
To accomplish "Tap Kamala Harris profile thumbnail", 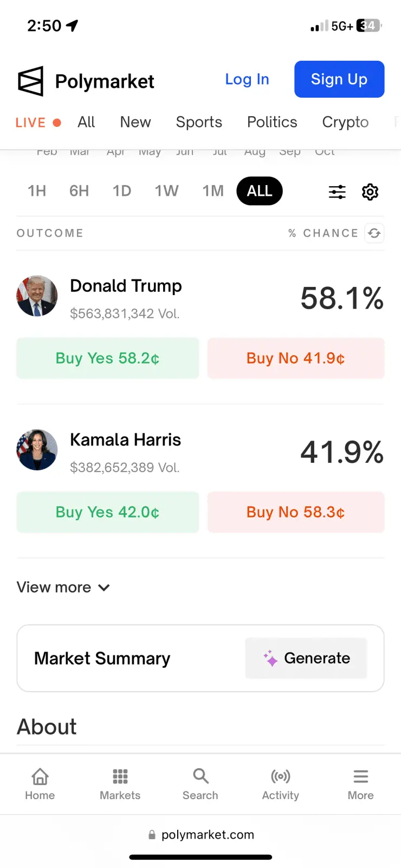I will pos(37,450).
